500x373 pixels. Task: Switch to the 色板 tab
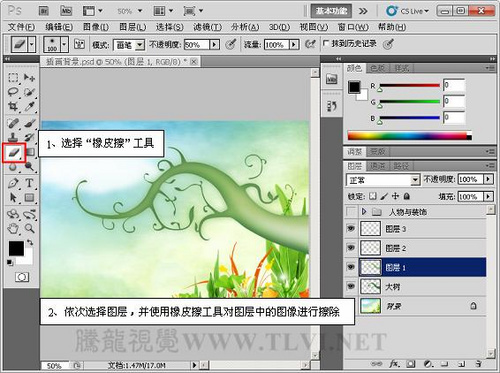tap(378, 68)
